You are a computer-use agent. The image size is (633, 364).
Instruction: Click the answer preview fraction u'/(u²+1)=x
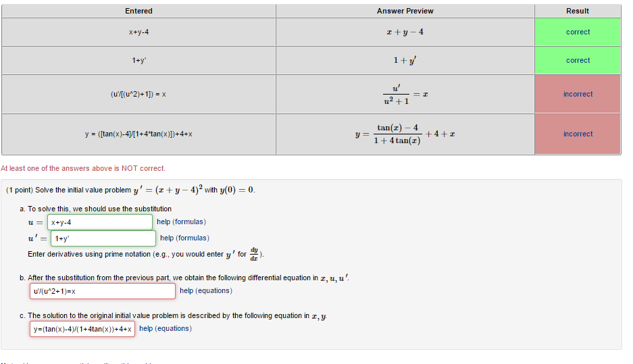coord(405,95)
